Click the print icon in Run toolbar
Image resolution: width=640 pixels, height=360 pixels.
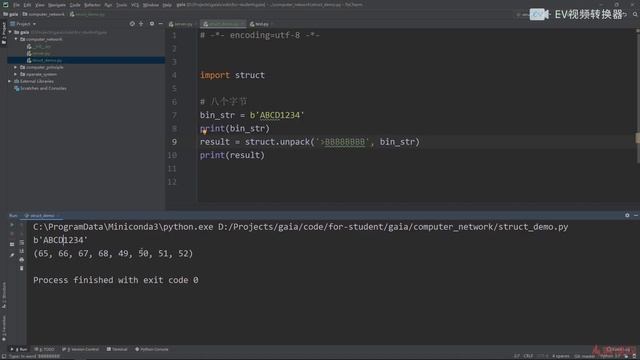point(21,260)
